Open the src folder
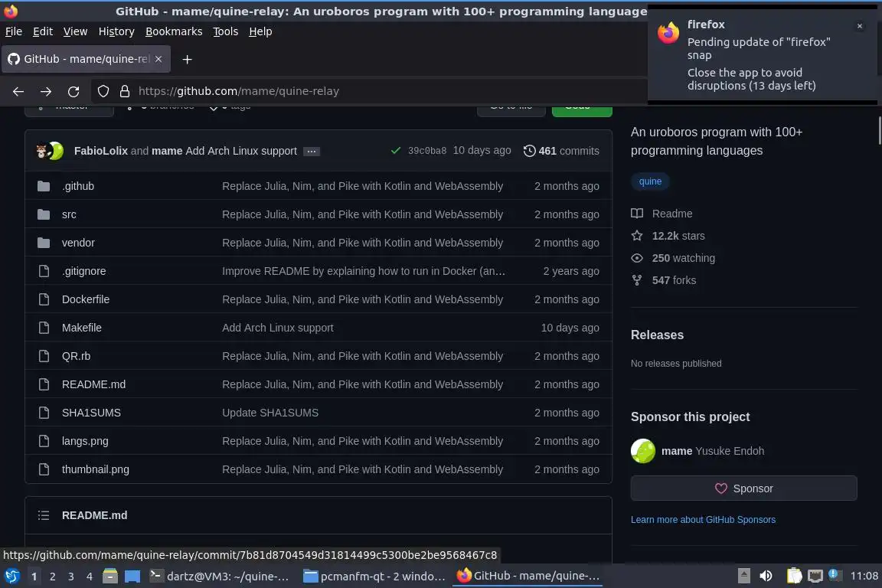 [69, 214]
